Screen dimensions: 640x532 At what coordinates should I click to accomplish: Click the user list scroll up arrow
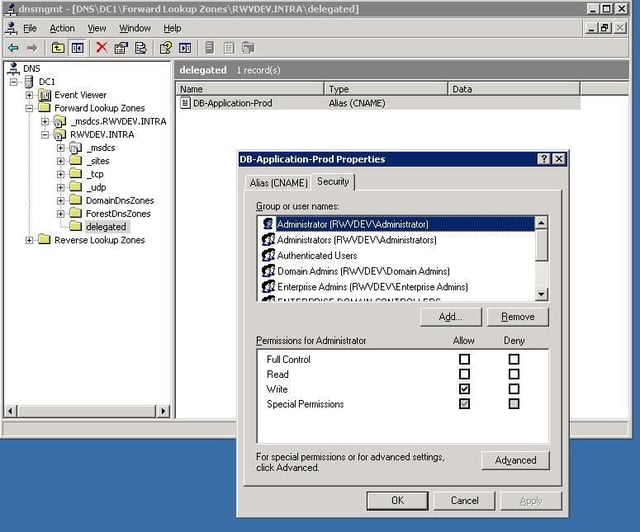(x=541, y=223)
